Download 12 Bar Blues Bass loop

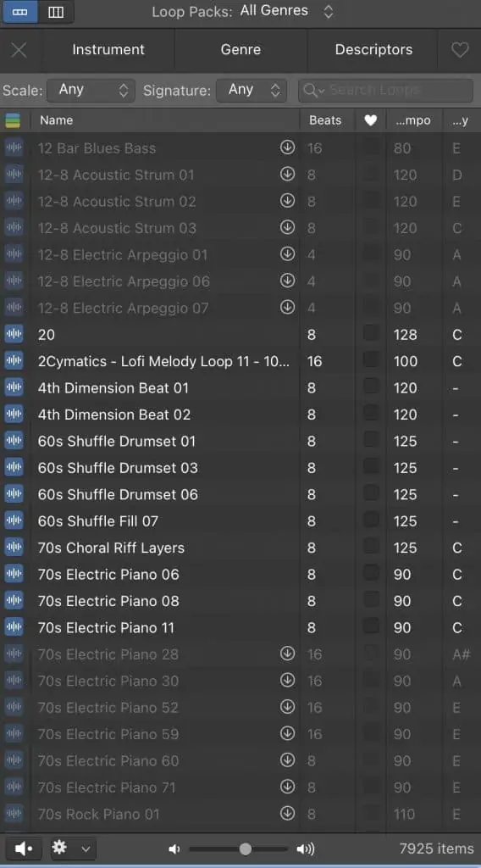click(287, 147)
